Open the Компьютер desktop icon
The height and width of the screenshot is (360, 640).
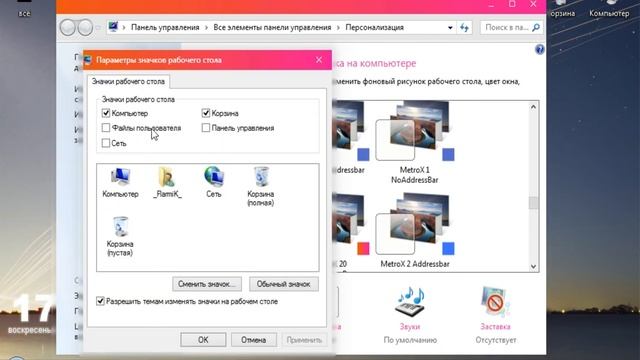point(609,9)
